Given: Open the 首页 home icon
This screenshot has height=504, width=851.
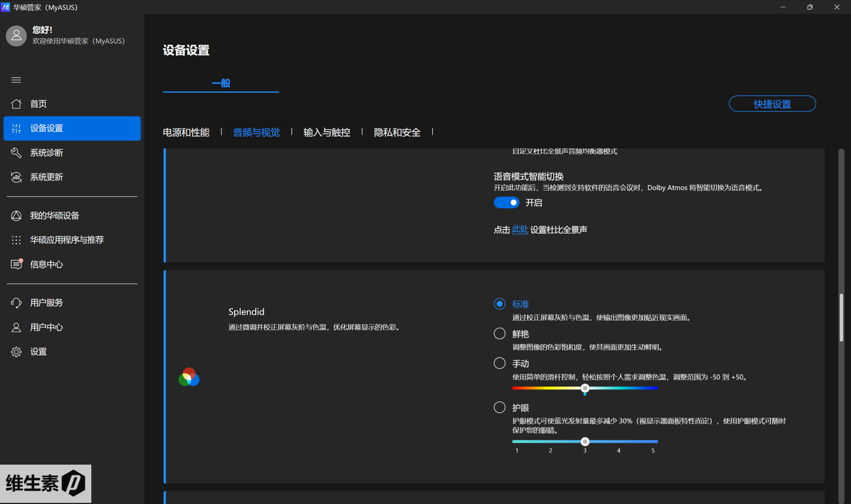Looking at the screenshot, I should click(x=16, y=104).
